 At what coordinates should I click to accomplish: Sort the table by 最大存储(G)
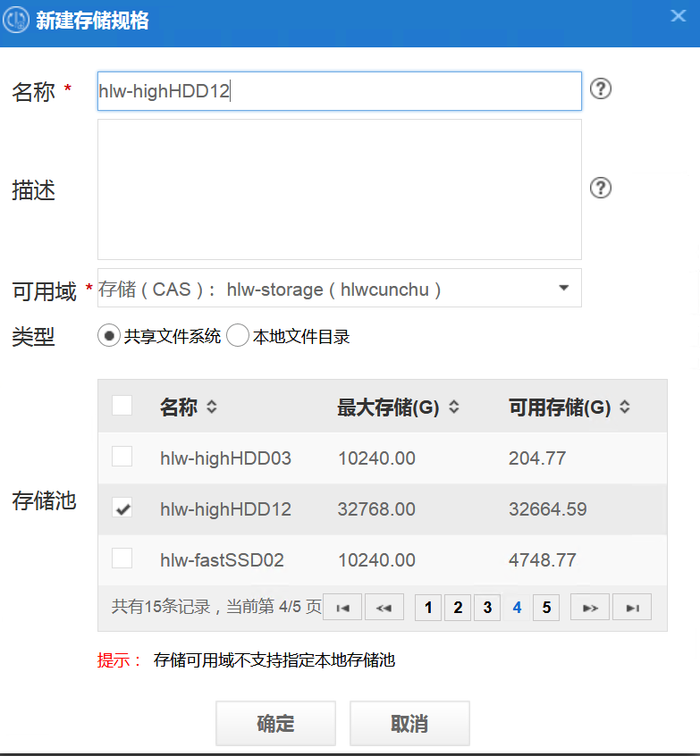454,407
